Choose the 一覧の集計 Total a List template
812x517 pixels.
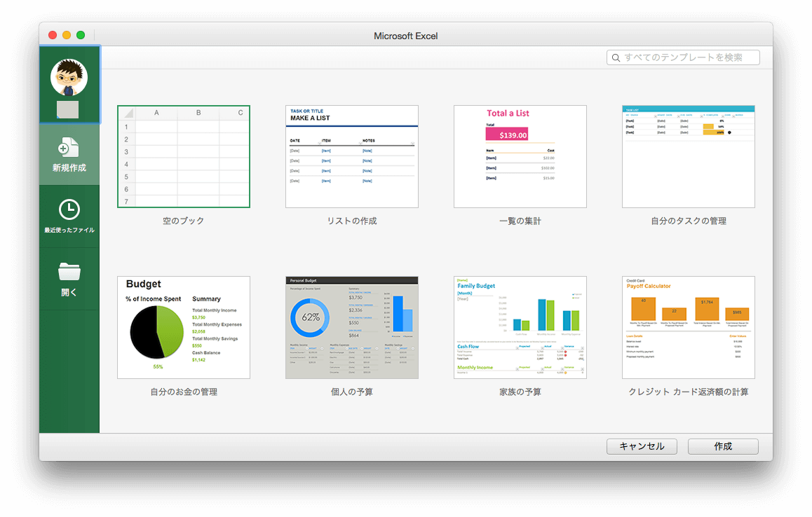[520, 156]
